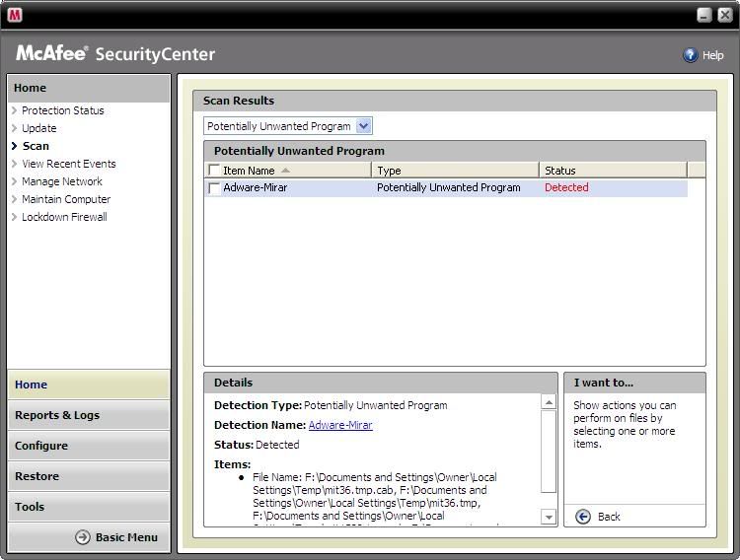Click the Back arrow icon
Viewport: 740px width, 560px height.
(583, 517)
